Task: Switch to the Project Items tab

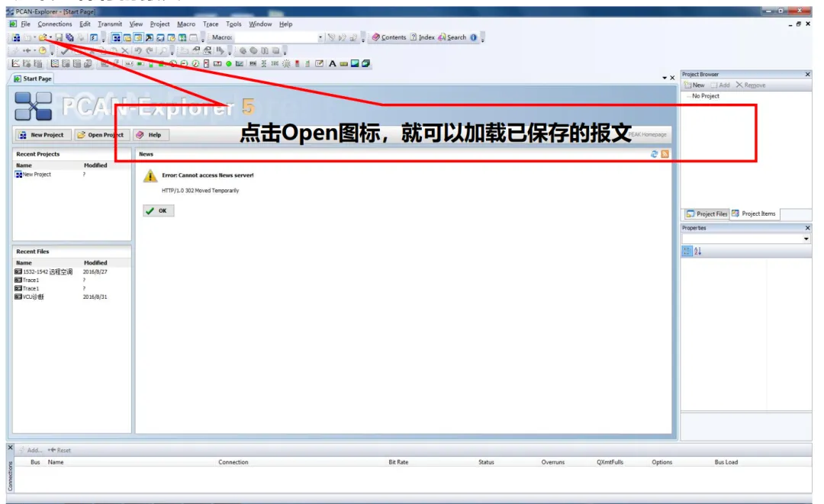Action: (754, 213)
